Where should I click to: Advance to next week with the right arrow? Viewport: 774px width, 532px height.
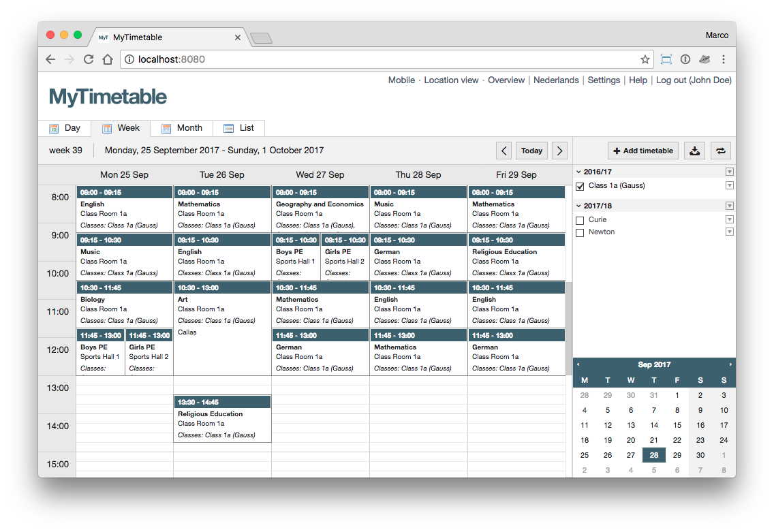click(559, 151)
